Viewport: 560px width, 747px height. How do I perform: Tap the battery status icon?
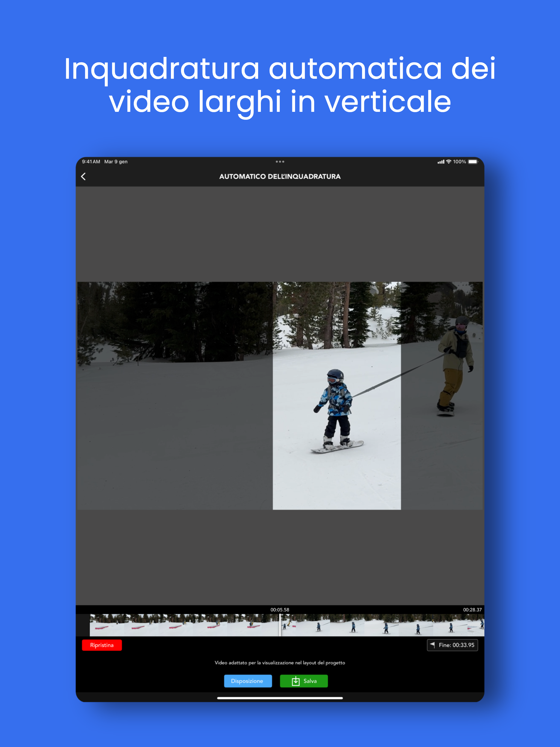[473, 162]
